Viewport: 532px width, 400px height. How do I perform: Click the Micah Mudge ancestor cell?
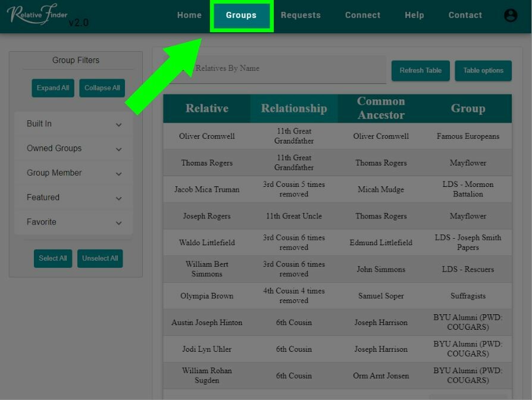(381, 189)
